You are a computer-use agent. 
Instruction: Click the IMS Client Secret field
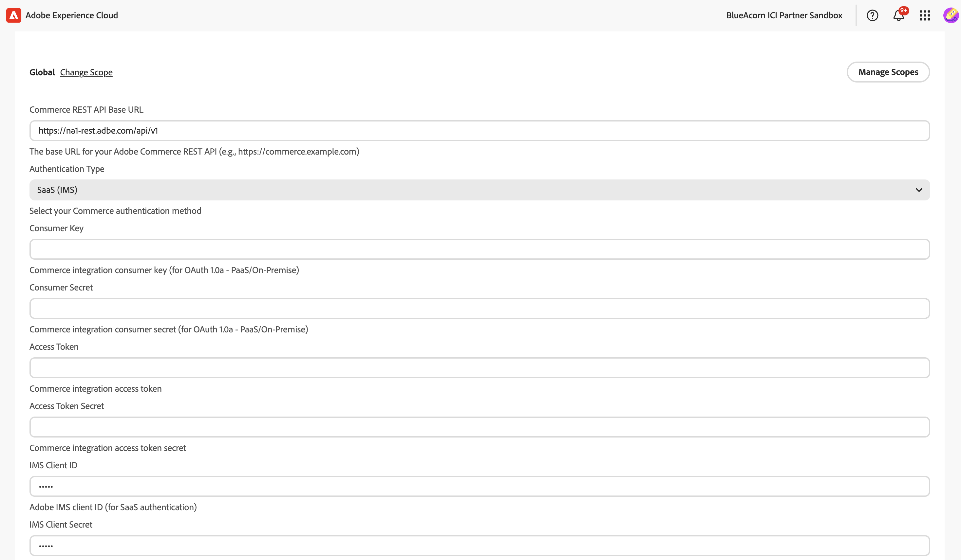[x=480, y=546]
